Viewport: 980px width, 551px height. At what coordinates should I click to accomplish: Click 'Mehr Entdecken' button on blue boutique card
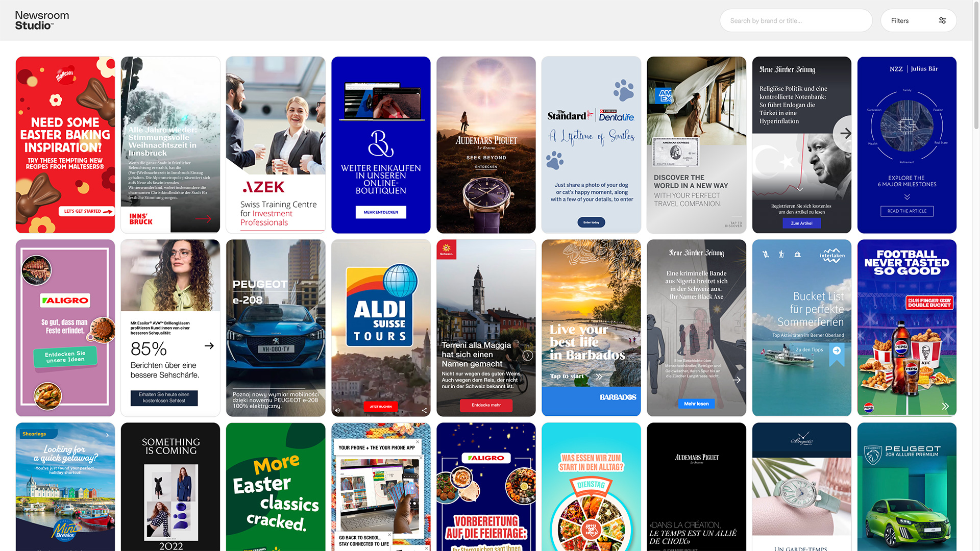pos(381,212)
